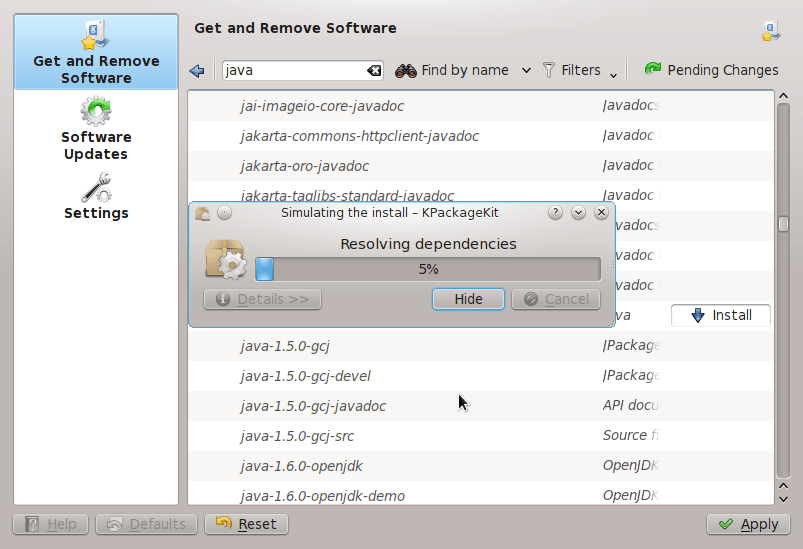Click the dialog question mark help icon
Image resolution: width=803 pixels, height=549 pixels.
555,213
